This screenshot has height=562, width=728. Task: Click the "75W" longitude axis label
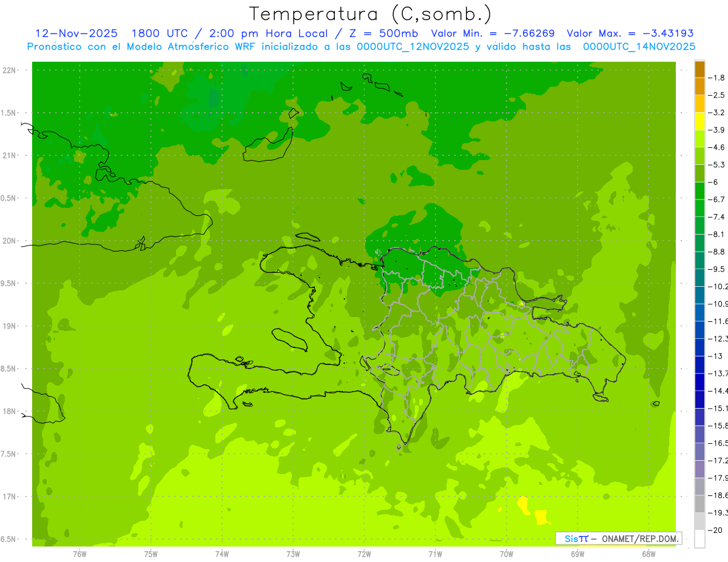pyautogui.click(x=150, y=554)
